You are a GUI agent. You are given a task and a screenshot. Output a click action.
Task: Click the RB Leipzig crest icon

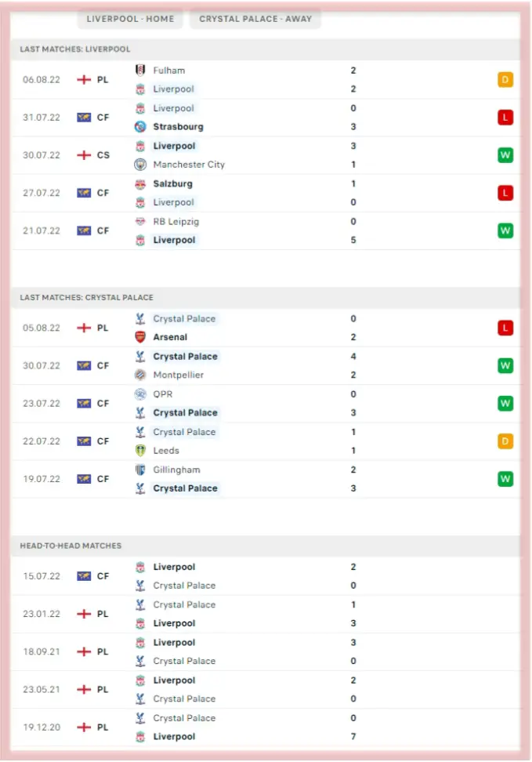click(140, 221)
